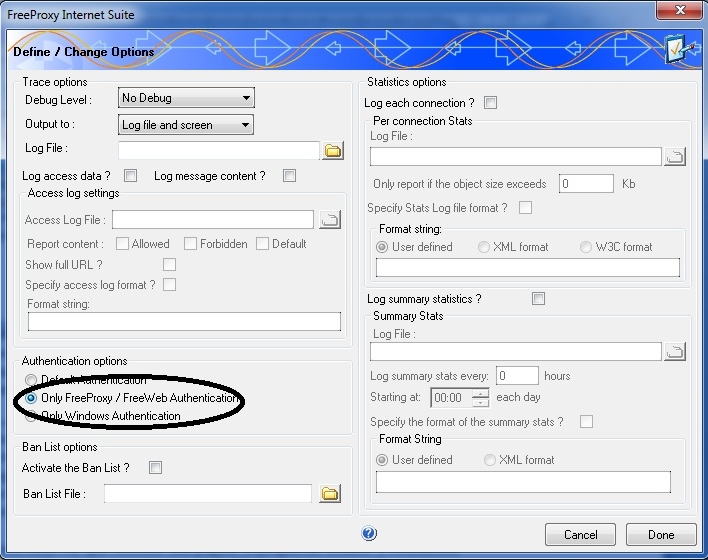Browse for Trace Log File folder icon
Viewport: 708px width, 560px height.
point(333,150)
